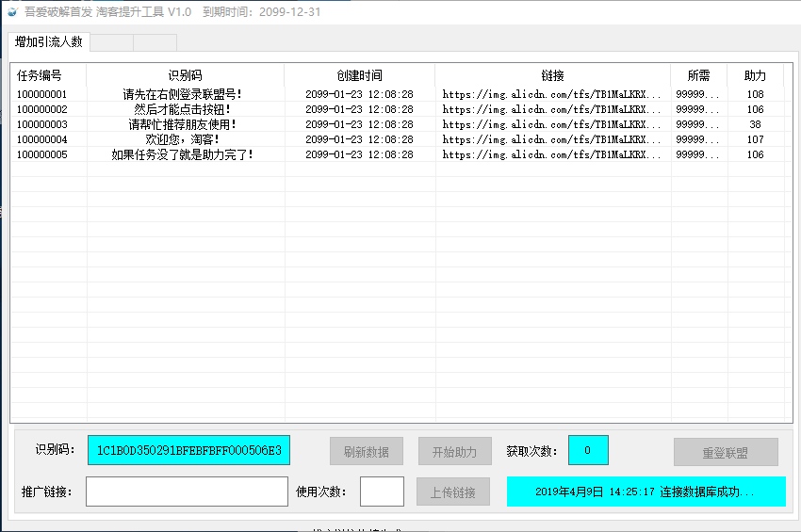The width and height of the screenshot is (801, 532).
Task: Select the 增加引流人数 tab
Action: [x=48, y=41]
